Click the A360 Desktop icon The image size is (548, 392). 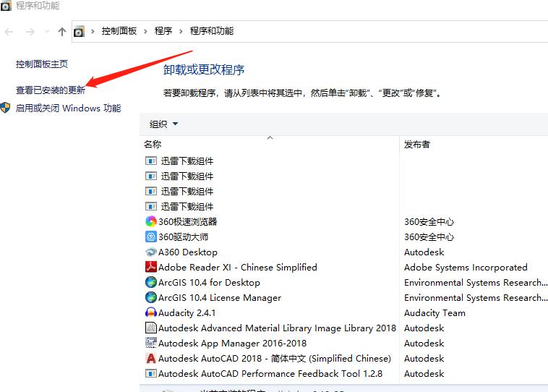[x=150, y=252]
